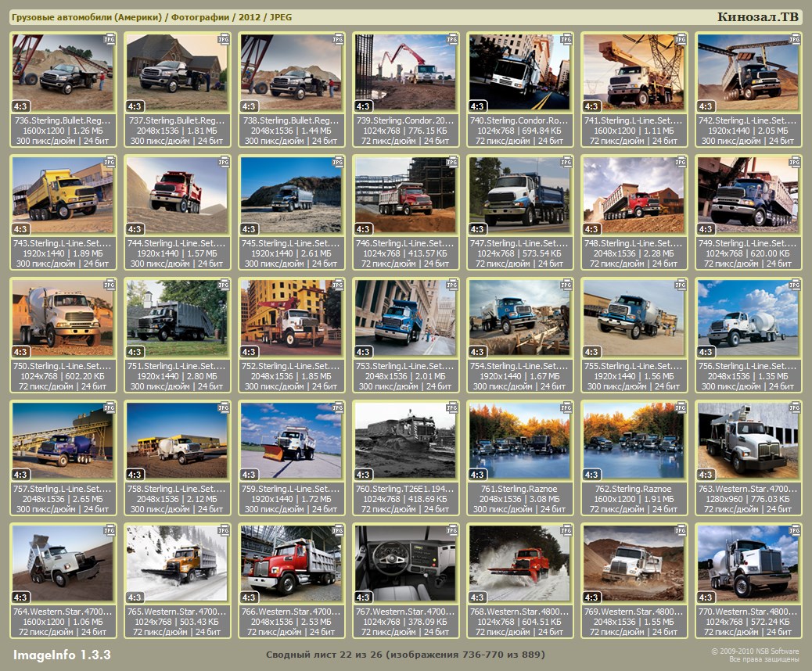Image resolution: width=812 pixels, height=671 pixels.
Task: Click '1024x768 | 776.15 КБ' under image 739
Action: coord(405,131)
